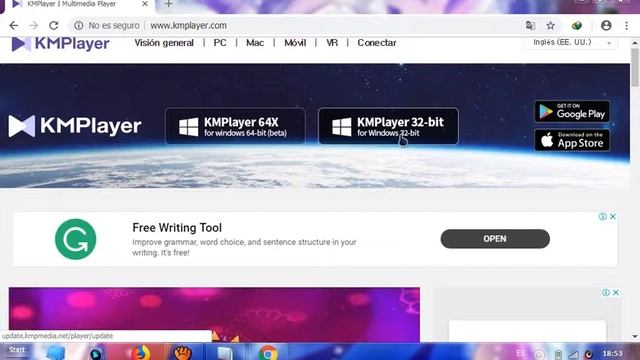Select Mac in the site navigation
This screenshot has width=640, height=360.
(255, 43)
